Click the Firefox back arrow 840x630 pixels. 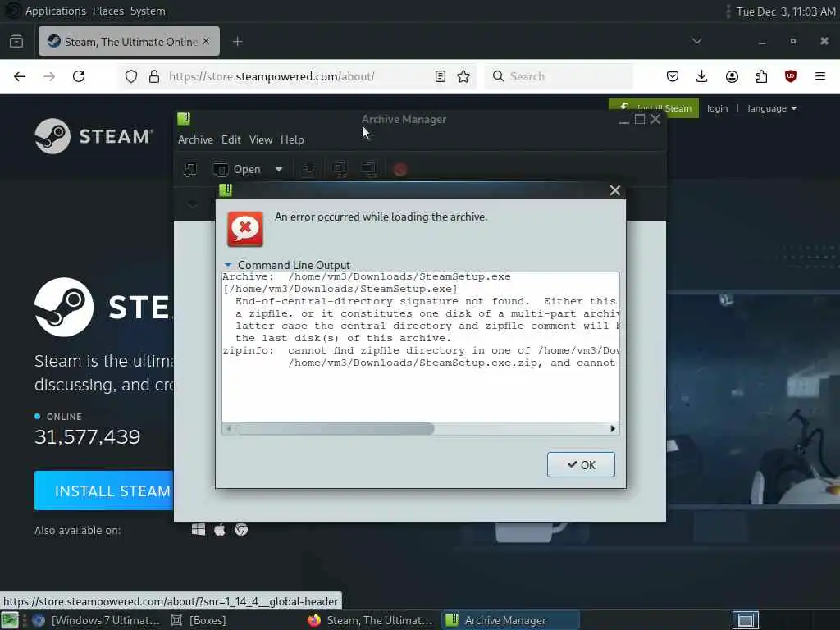[20, 76]
